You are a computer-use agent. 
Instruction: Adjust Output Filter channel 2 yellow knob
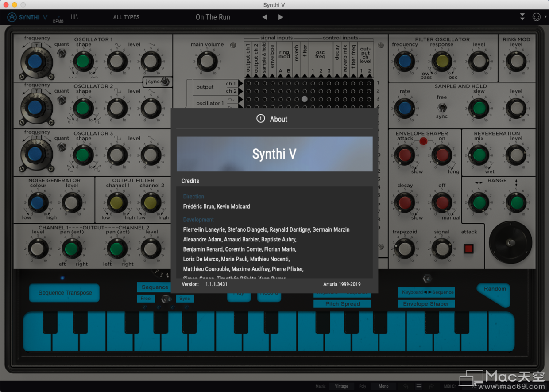pyautogui.click(x=151, y=202)
